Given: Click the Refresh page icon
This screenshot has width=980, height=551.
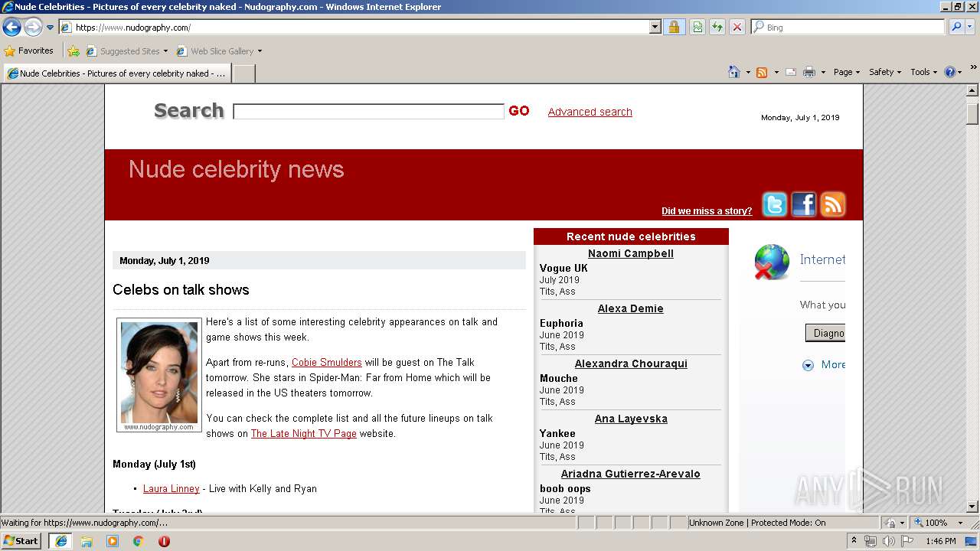Looking at the screenshot, I should pyautogui.click(x=717, y=28).
